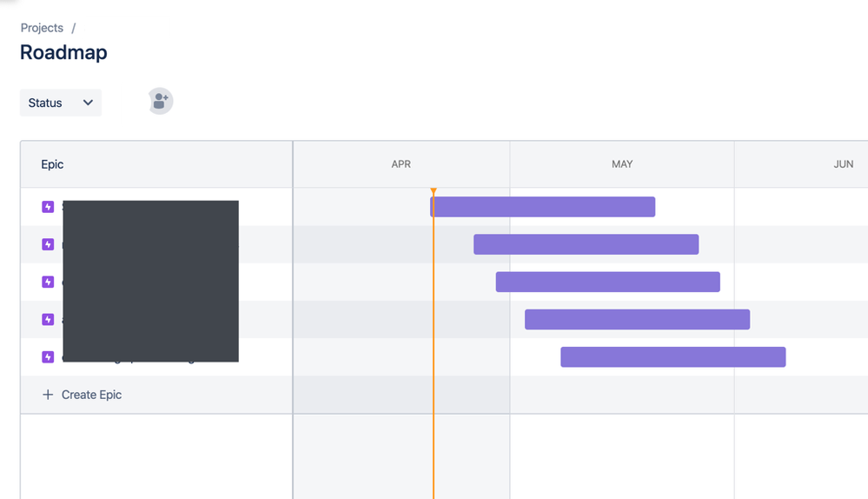Open the Projects breadcrumb link
The image size is (868, 499).
(x=42, y=28)
